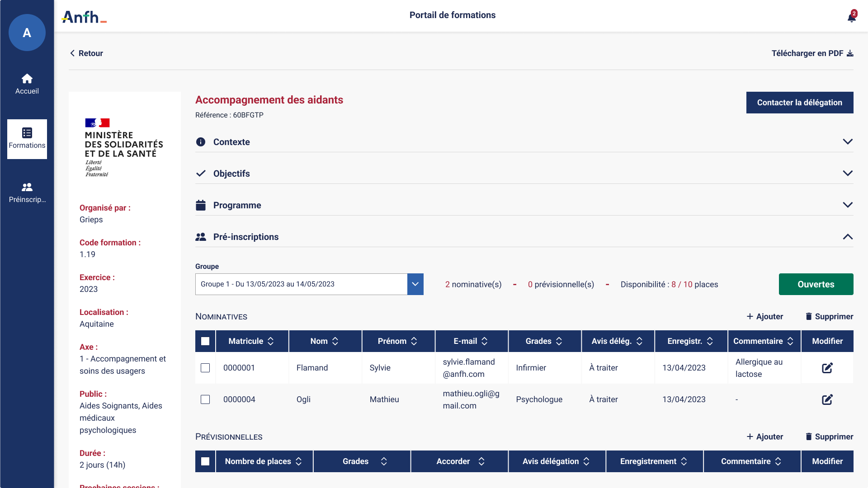Tick checkbox for Sylvie Flamand row

[205, 368]
